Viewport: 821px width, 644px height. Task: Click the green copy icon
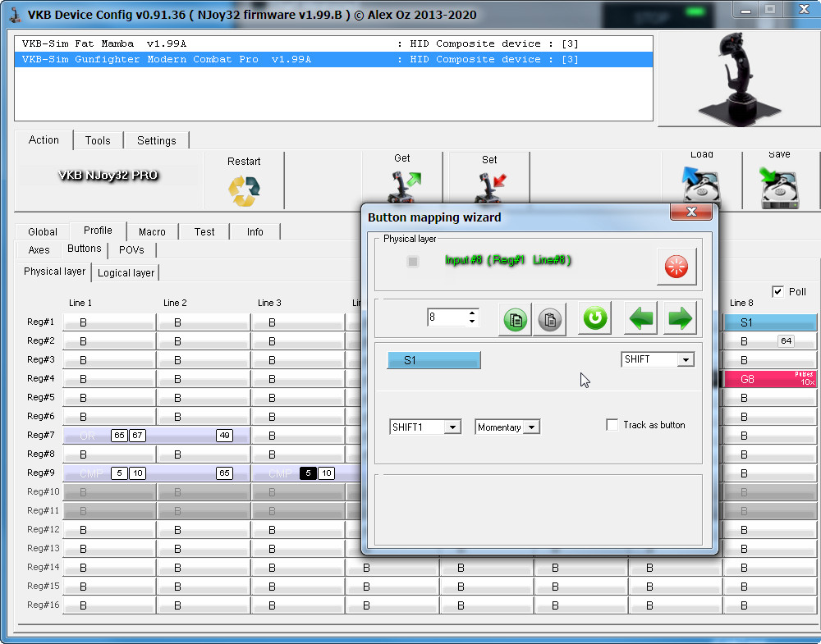(x=515, y=319)
